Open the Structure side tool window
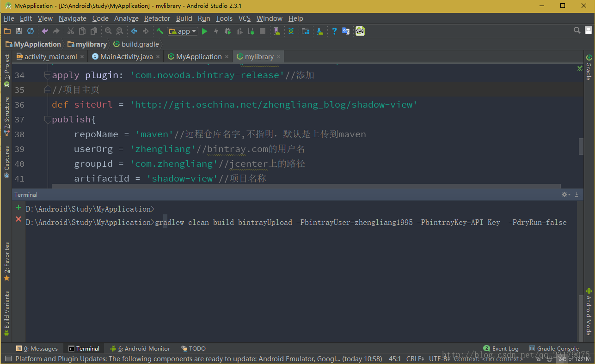Screen dimensions: 595x364 coord(6,116)
